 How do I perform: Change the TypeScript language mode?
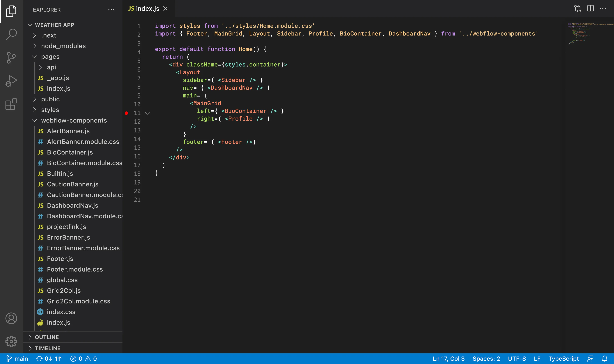click(x=563, y=359)
